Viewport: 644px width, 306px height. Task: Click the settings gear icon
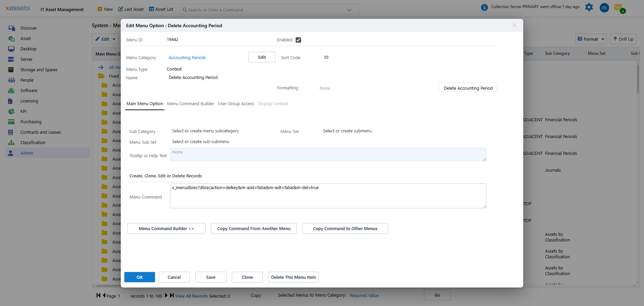(589, 7)
